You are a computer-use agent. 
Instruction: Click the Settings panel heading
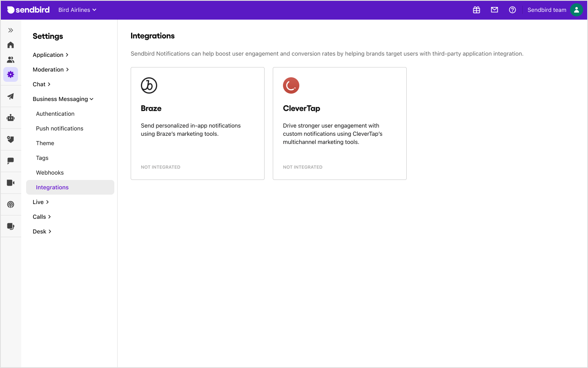pos(48,36)
